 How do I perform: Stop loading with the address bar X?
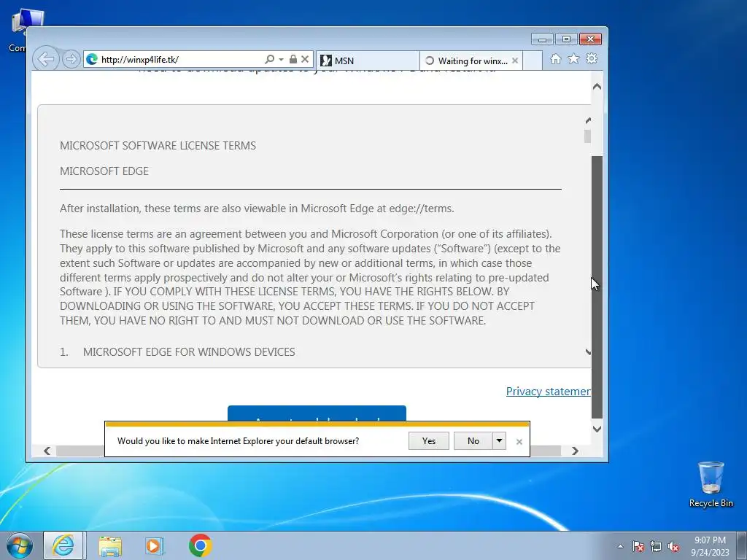[305, 60]
